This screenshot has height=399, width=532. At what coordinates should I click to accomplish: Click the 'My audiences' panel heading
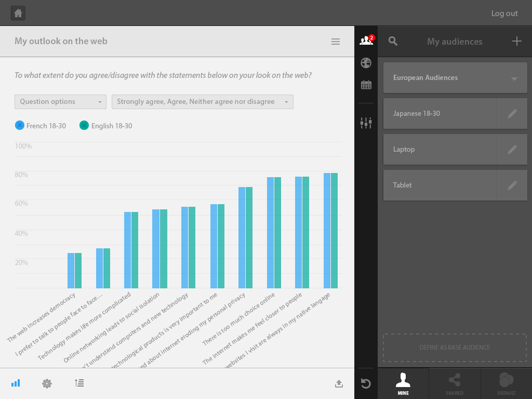tap(455, 42)
